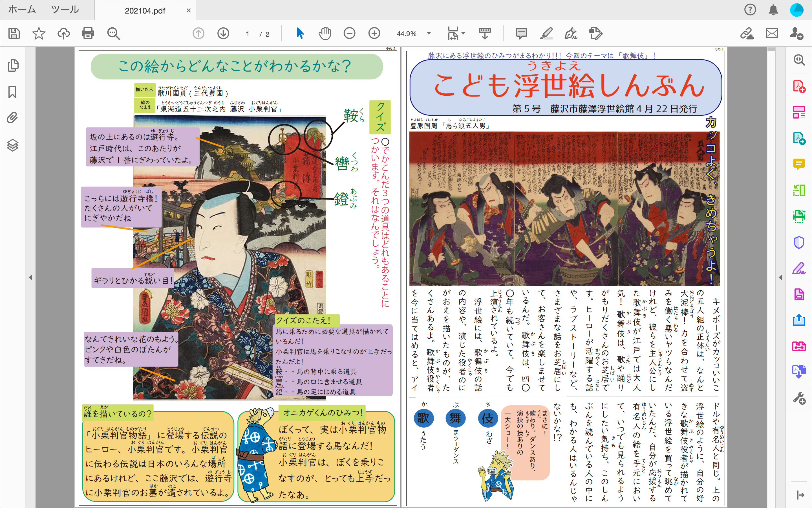Select the 202104.pdf document tab

point(145,10)
